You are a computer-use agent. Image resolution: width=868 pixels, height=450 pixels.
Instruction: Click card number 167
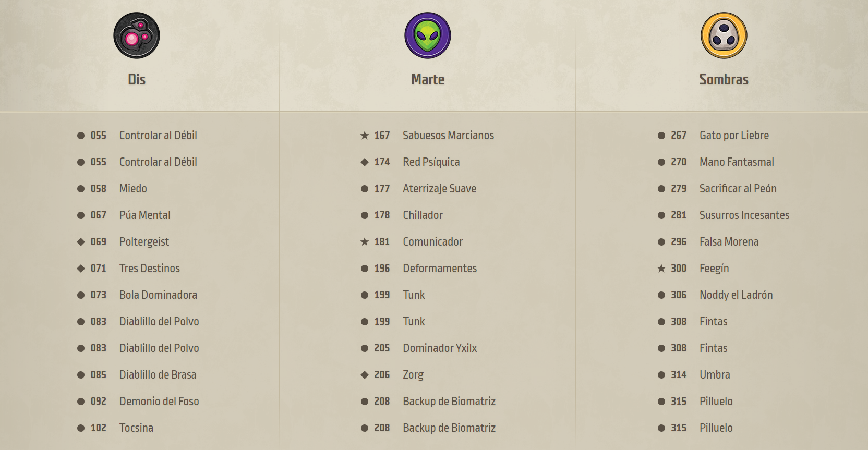coord(382,135)
